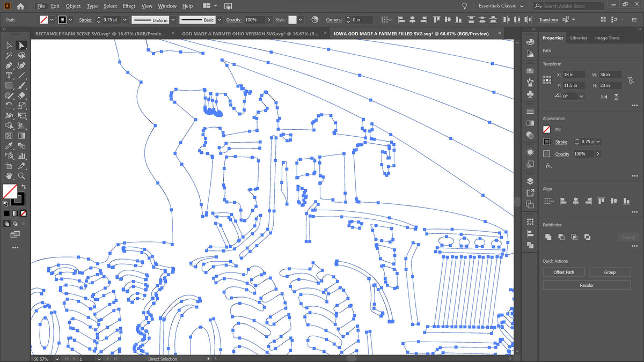Pick the Shaper tool
644x362 pixels.
pyautogui.click(x=9, y=95)
